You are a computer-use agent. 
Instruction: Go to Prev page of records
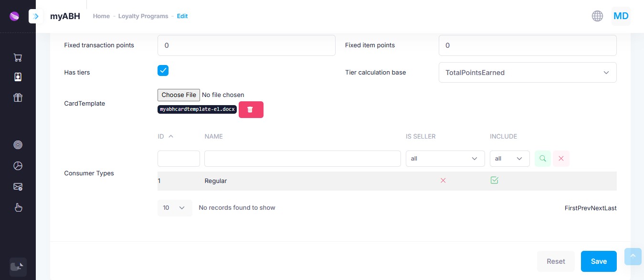[x=584, y=208]
